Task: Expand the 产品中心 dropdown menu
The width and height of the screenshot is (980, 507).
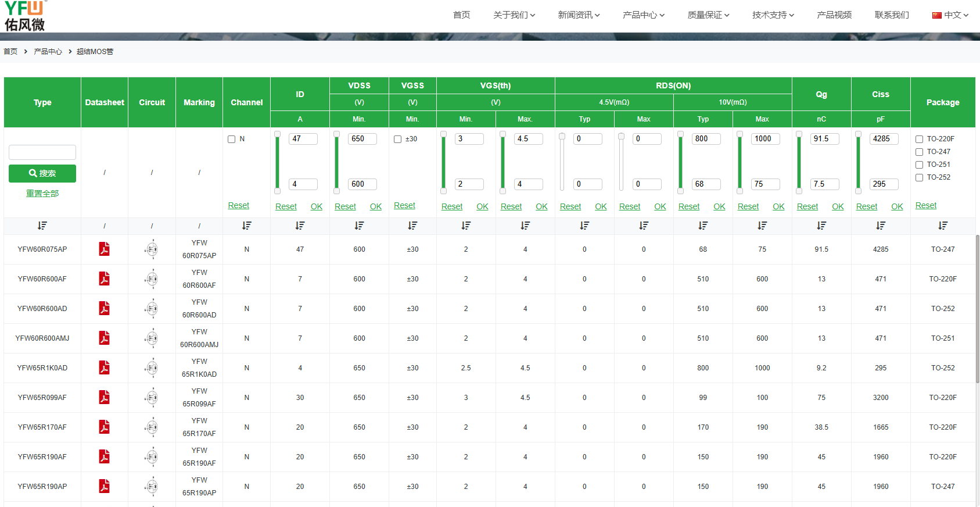Action: pyautogui.click(x=643, y=15)
